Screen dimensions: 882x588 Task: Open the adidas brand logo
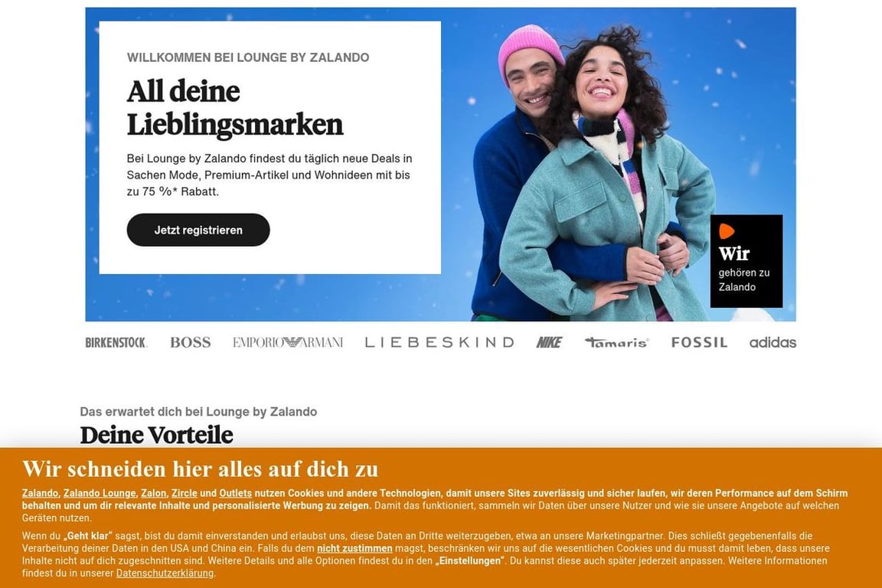pyautogui.click(x=773, y=342)
